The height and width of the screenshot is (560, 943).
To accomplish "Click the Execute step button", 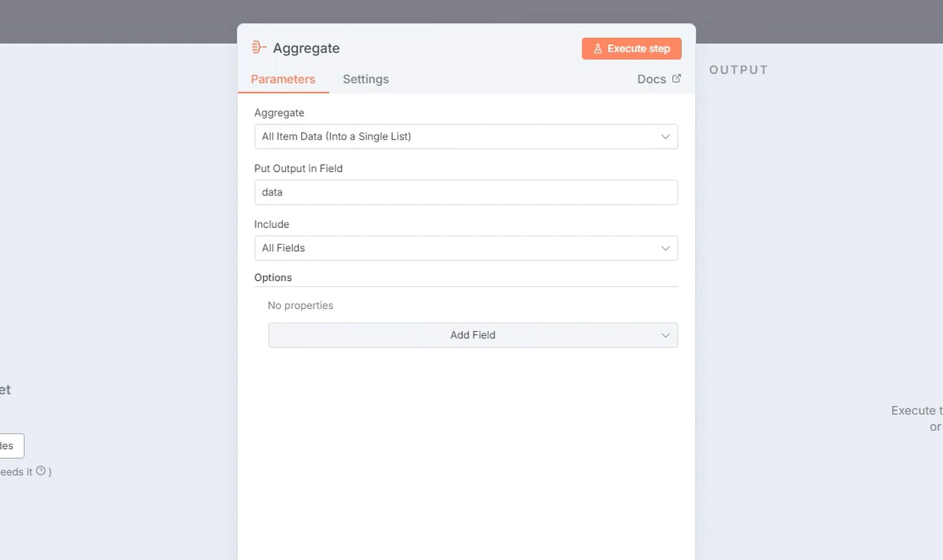I will (x=631, y=49).
